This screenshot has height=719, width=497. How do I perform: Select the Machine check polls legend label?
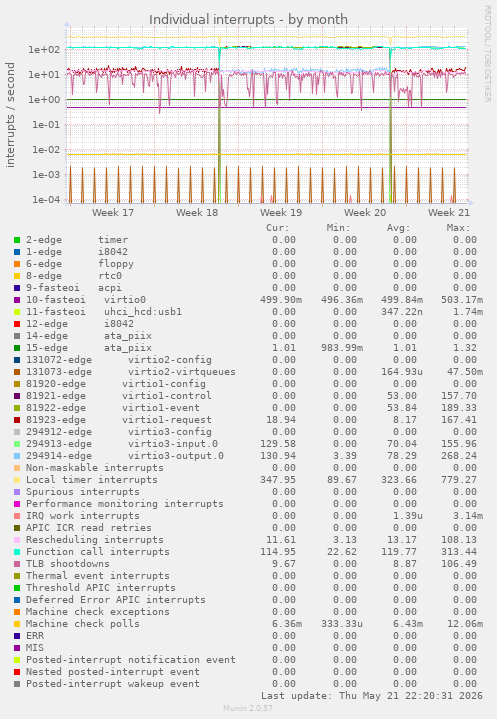pos(83,624)
